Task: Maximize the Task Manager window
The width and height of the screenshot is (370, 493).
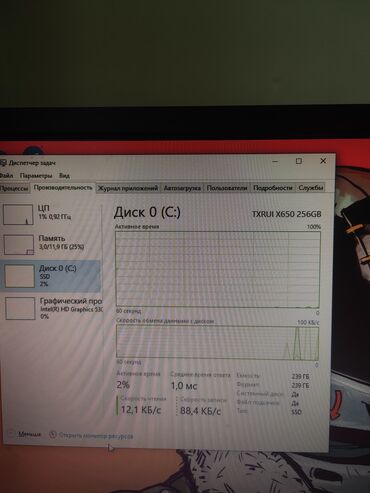Action: [x=299, y=161]
